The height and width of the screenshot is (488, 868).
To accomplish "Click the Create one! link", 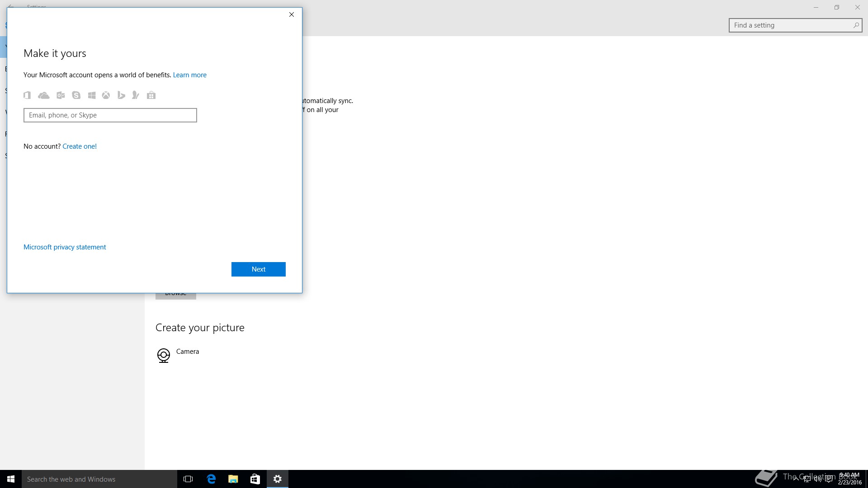I will click(80, 146).
